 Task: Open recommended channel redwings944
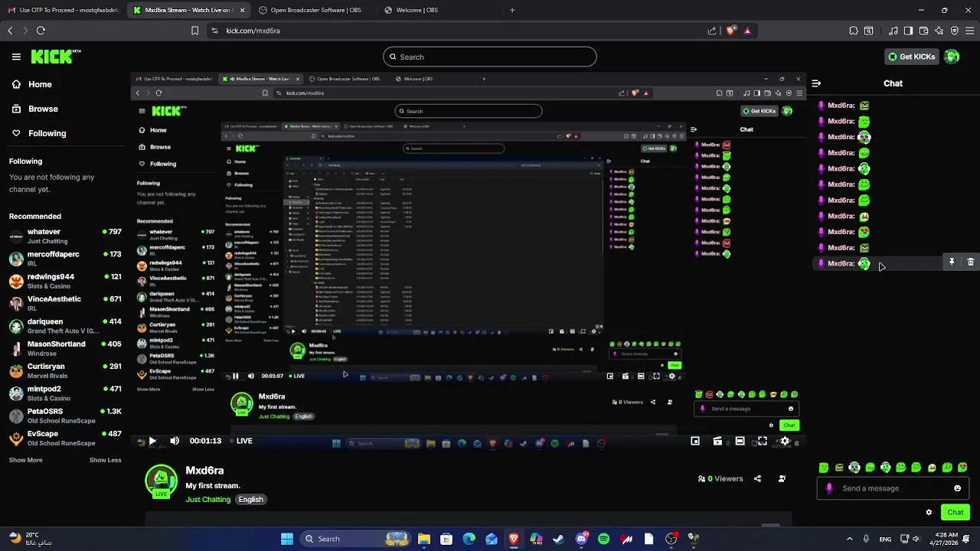click(65, 281)
